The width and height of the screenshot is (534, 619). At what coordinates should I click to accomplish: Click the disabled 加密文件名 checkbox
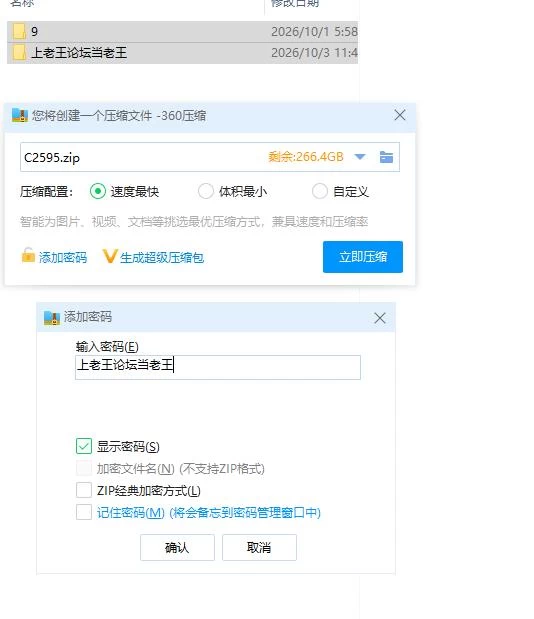click(84, 468)
